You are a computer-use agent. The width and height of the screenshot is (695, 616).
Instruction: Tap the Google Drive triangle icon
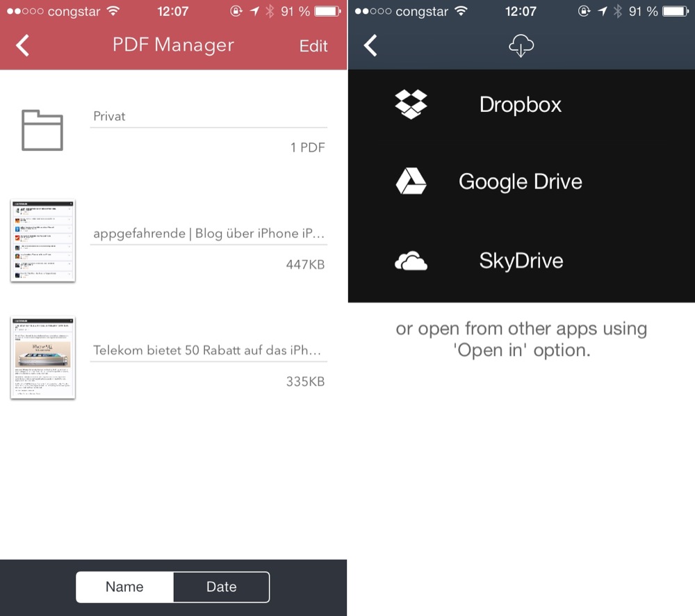click(411, 181)
